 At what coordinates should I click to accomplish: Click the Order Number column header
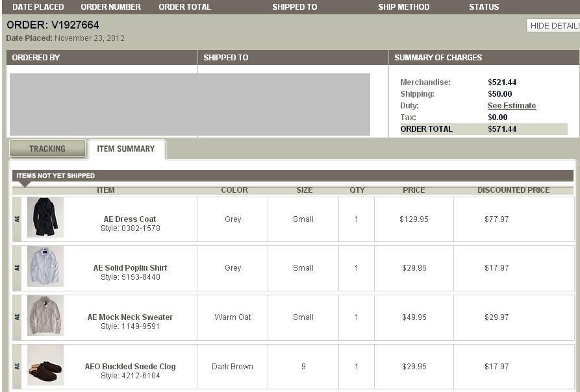coord(110,7)
